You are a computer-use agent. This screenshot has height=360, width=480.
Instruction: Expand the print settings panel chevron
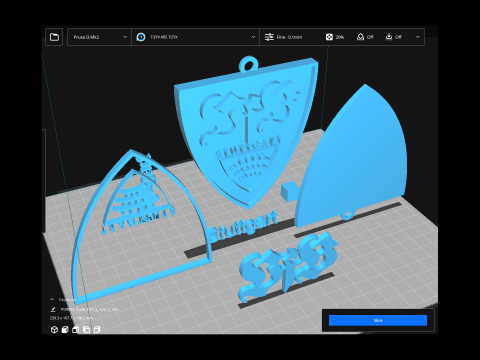[x=418, y=37]
